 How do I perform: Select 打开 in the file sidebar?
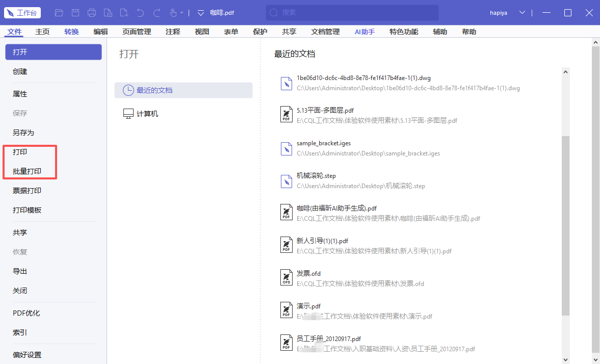(x=54, y=52)
